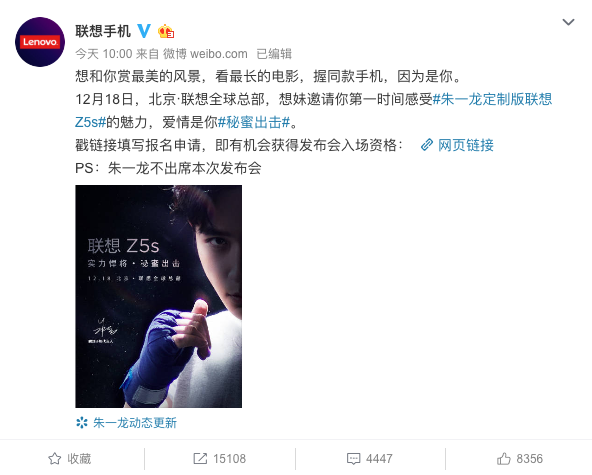Open hashtag #朱一龙定制版联想 topic
592x475 pixels.
coord(492,99)
